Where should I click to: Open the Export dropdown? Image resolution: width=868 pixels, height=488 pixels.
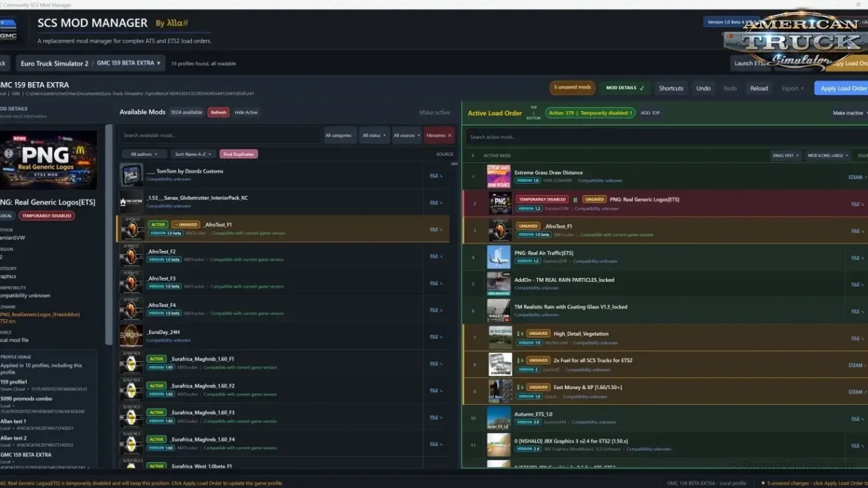pos(792,88)
